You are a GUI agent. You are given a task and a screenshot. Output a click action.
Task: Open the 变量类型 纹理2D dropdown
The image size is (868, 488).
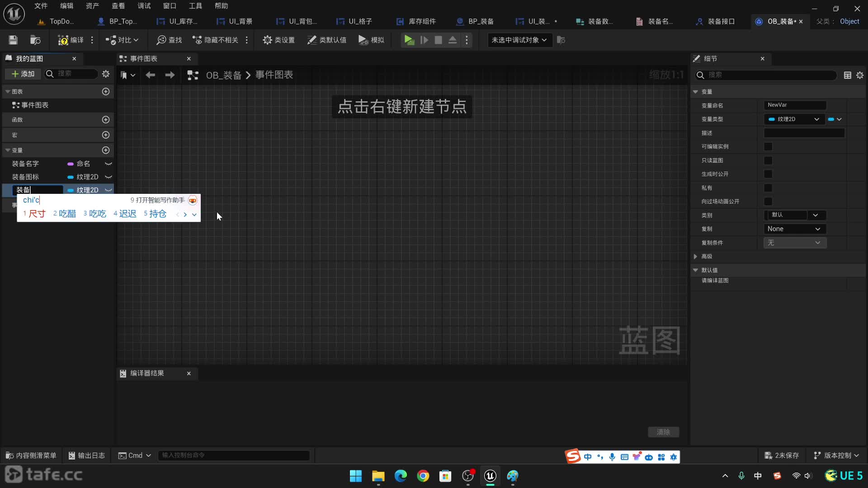(794, 119)
